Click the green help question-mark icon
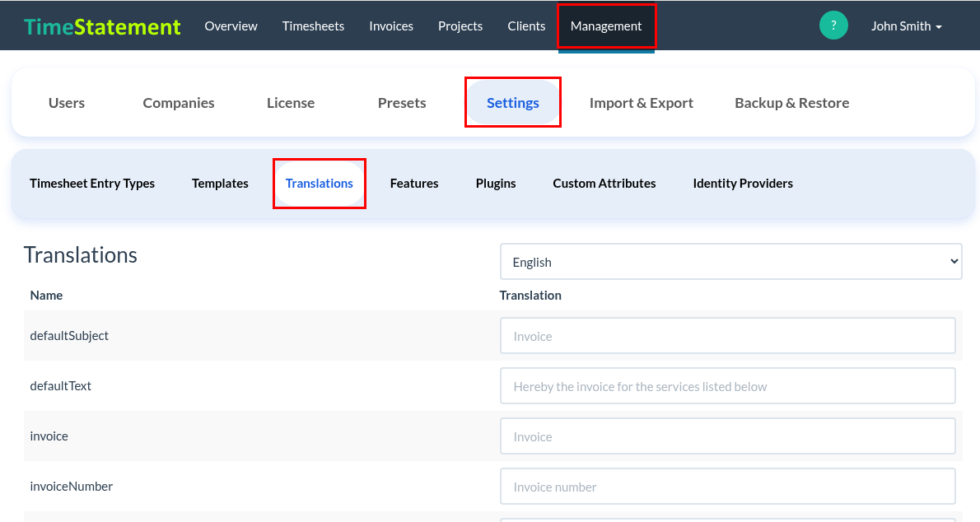This screenshot has width=980, height=522. tap(833, 26)
